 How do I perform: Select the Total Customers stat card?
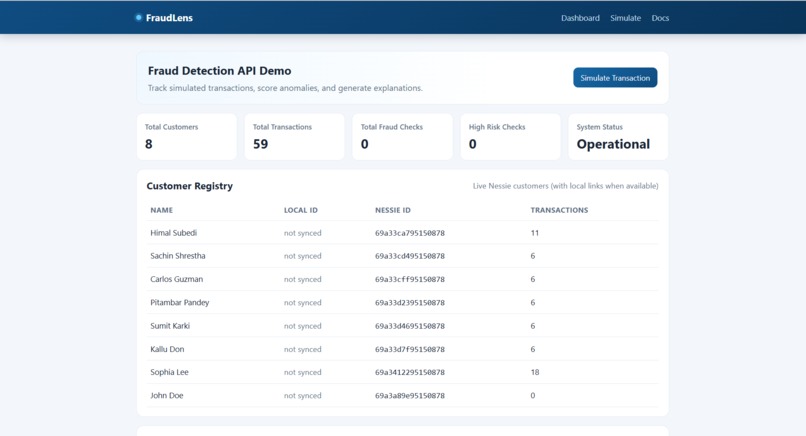[187, 137]
